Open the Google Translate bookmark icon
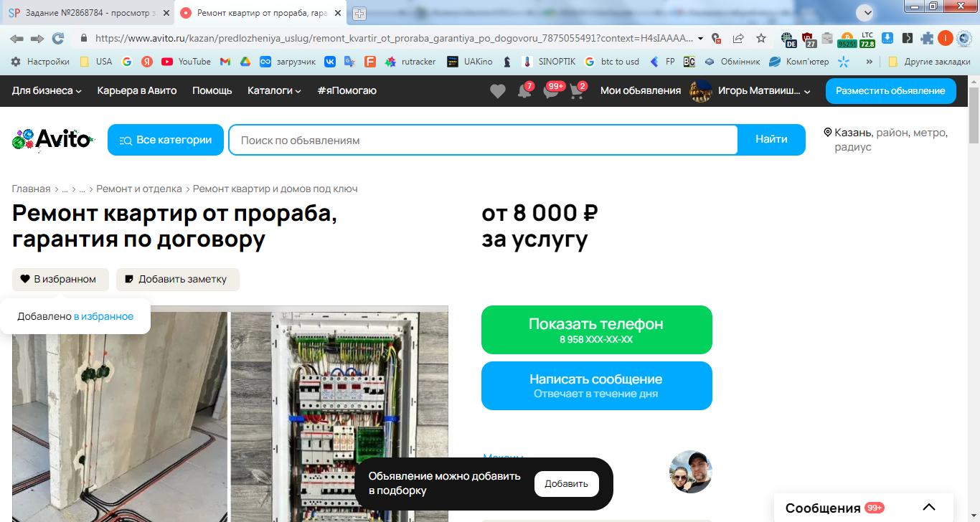 (x=349, y=62)
